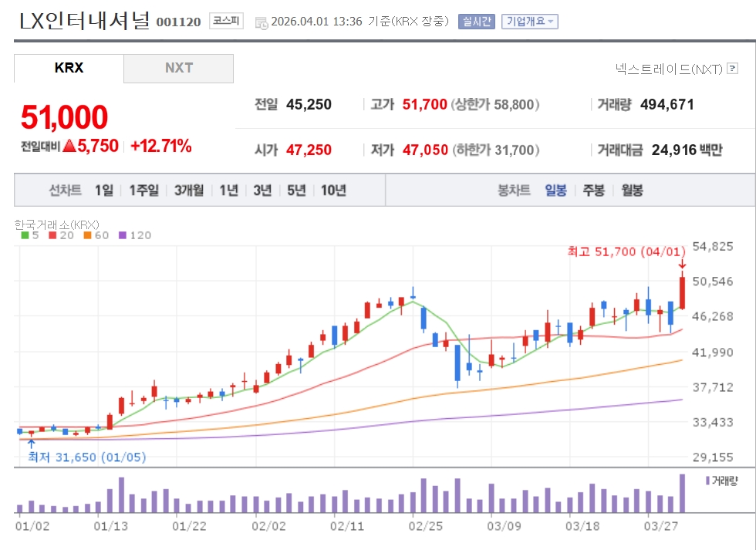Click the orange 60-day moving average legend swatch
Viewport: 756px width, 550px height.
click(86, 235)
